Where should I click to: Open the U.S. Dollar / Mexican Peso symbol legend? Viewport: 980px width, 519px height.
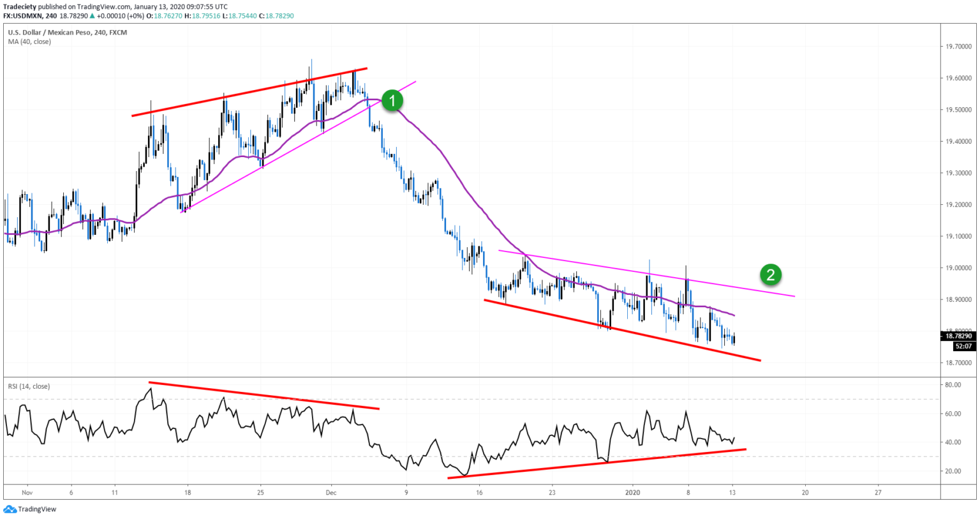[x=51, y=31]
